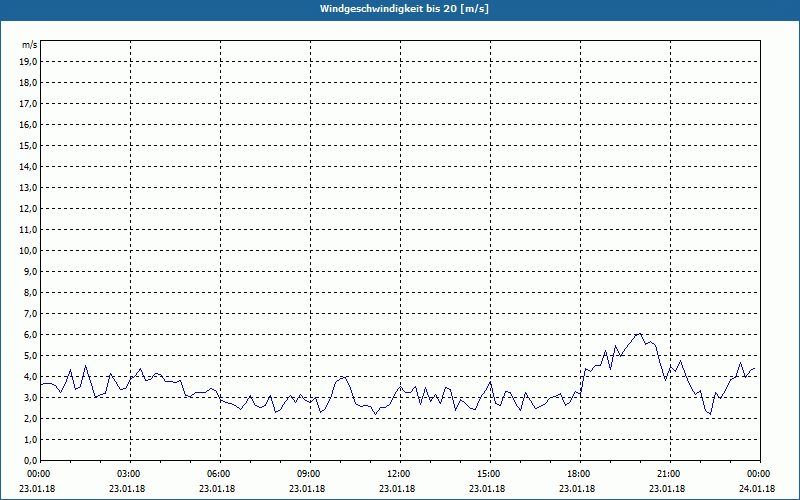The height and width of the screenshot is (500, 800).
Task: Click the 12:00 time label
Action: tap(400, 474)
